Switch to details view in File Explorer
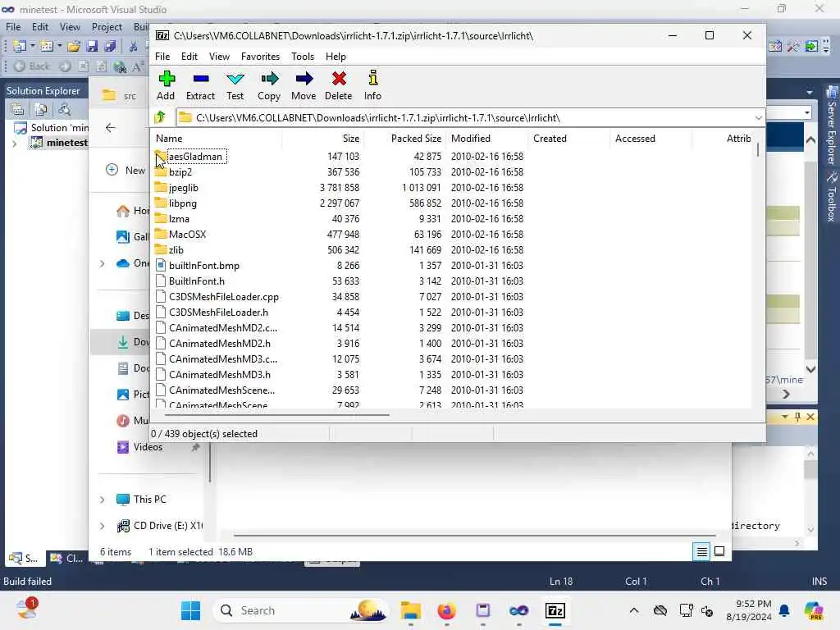840x630 pixels. point(701,551)
